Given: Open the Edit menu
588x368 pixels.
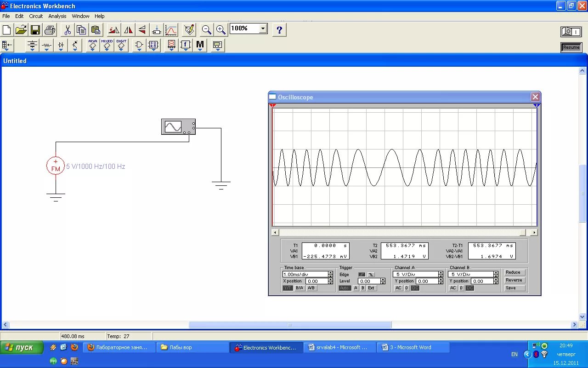Looking at the screenshot, I should click(19, 16).
